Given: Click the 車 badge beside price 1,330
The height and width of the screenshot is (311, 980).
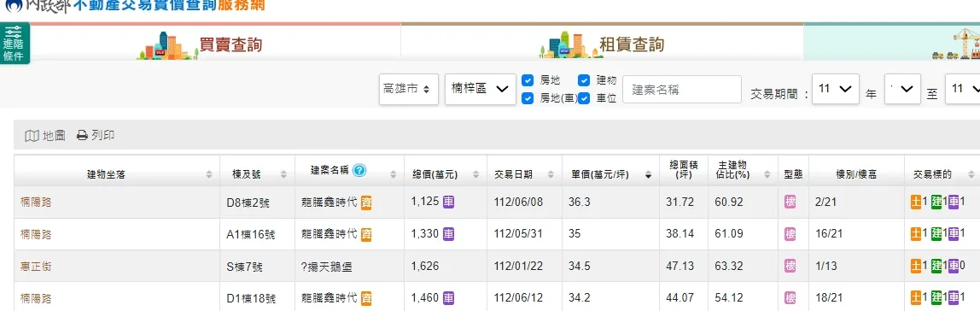Looking at the screenshot, I should click(x=449, y=234).
